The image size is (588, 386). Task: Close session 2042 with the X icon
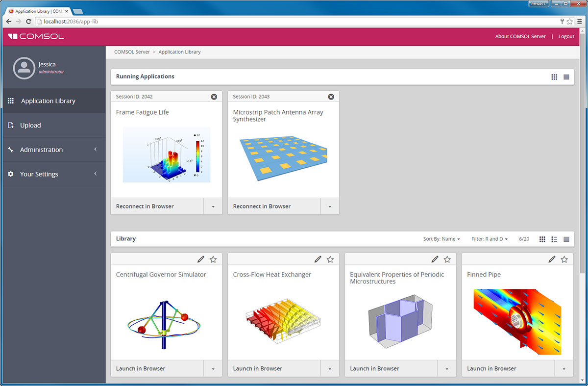coord(214,97)
